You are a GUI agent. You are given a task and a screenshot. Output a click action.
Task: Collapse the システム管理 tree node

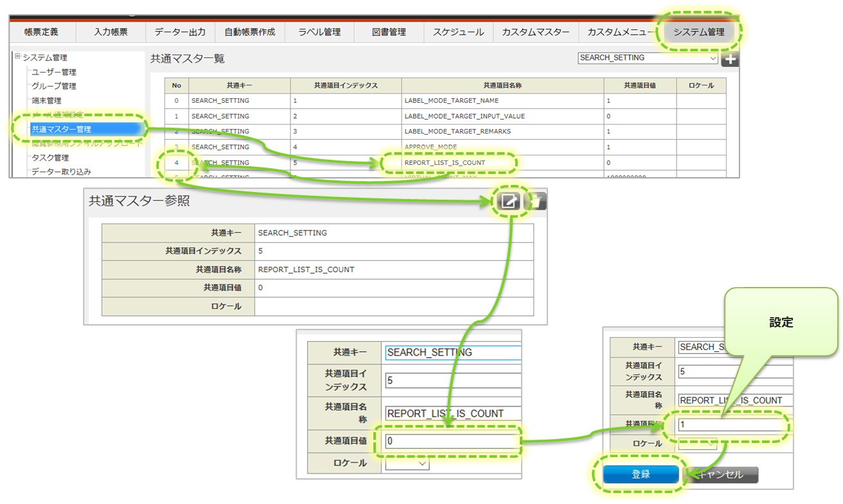coord(17,57)
